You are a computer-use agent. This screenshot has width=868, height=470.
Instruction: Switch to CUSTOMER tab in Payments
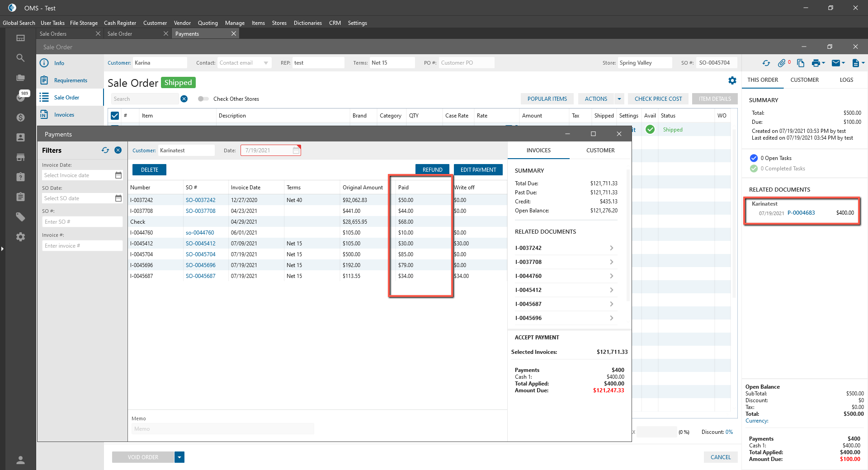coord(600,150)
